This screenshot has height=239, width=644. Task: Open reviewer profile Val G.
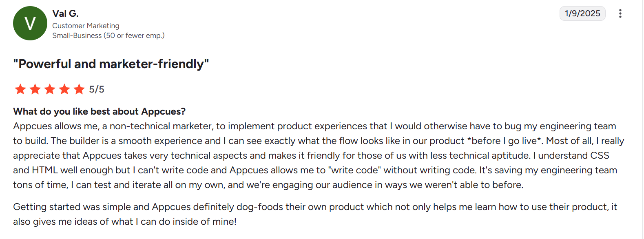[65, 13]
